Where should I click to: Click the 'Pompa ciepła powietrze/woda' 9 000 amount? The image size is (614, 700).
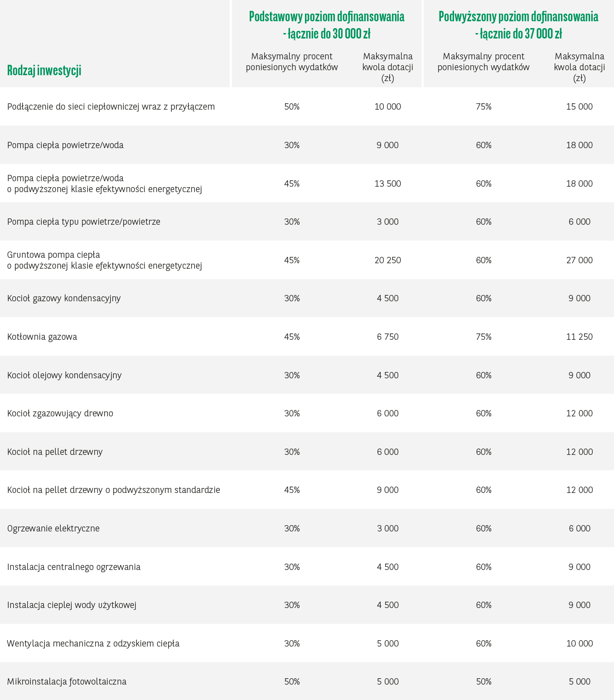[x=387, y=145]
